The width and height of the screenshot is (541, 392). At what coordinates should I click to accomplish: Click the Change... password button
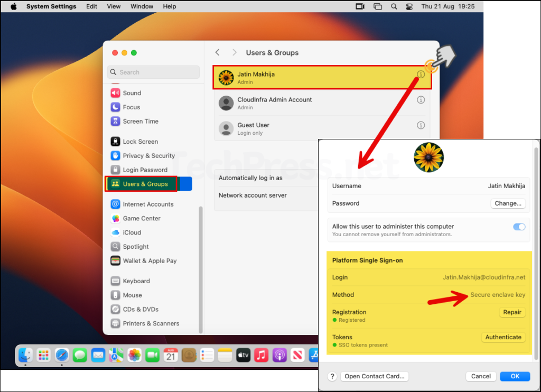[508, 203]
